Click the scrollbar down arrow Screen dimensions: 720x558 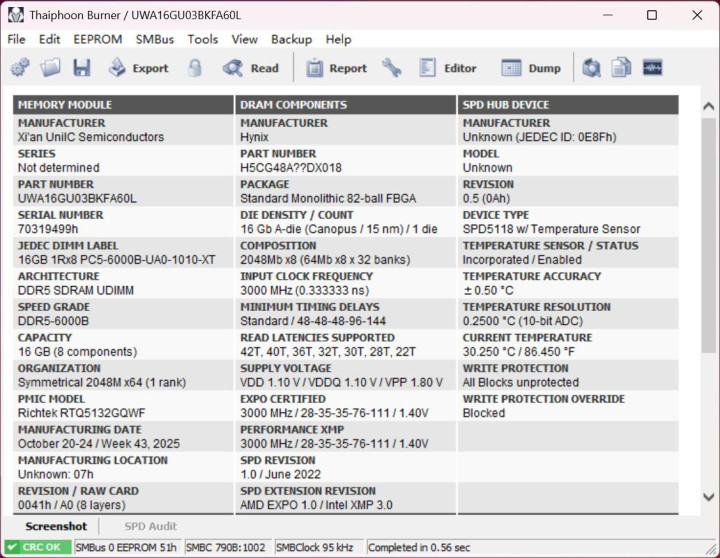click(x=709, y=497)
